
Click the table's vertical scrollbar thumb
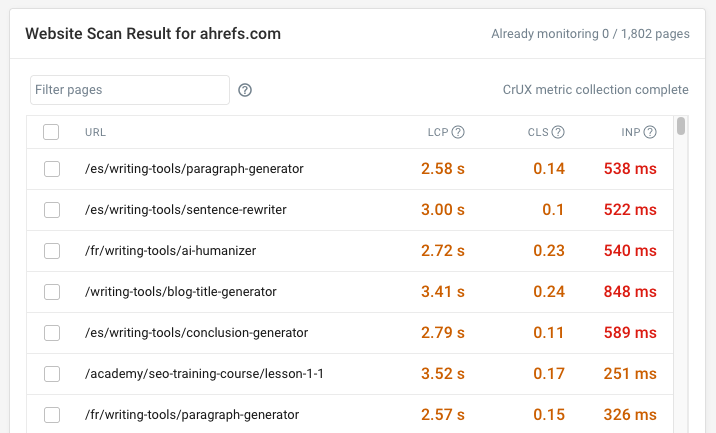(x=681, y=126)
